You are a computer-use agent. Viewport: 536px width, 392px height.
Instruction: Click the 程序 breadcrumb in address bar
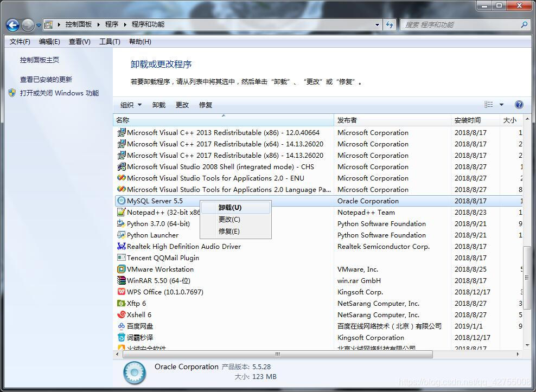coord(111,24)
